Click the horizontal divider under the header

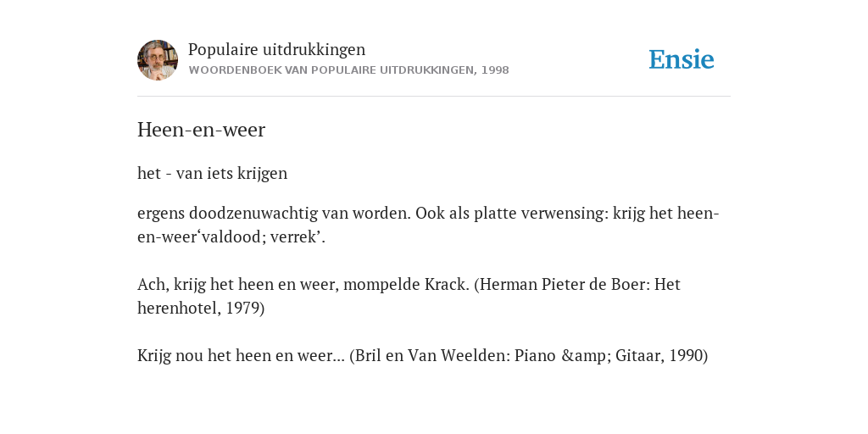(x=434, y=97)
